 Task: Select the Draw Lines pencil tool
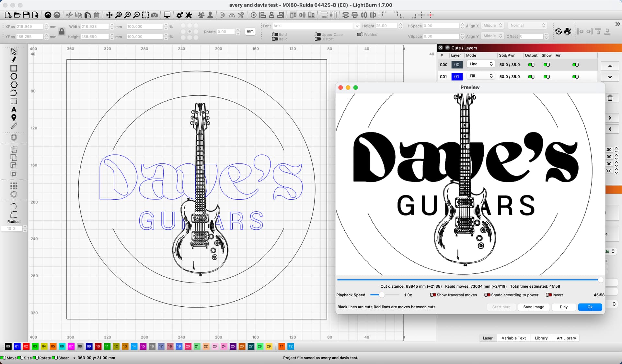(x=14, y=60)
